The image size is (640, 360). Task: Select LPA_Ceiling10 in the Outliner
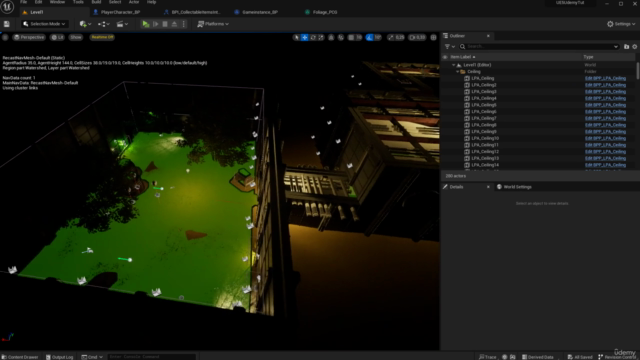click(485, 138)
